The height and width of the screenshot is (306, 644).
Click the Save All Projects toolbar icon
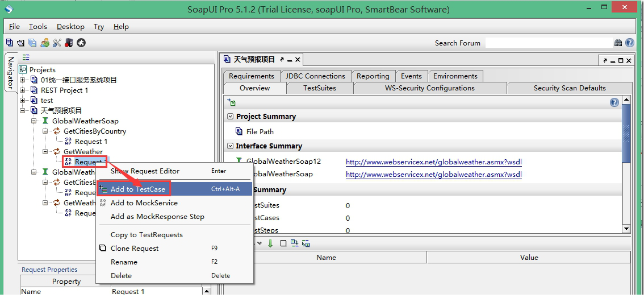click(32, 43)
